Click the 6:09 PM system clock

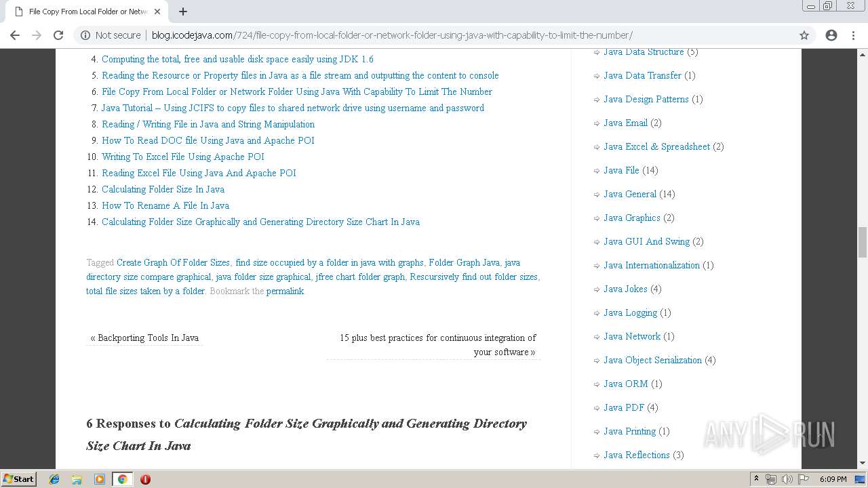(833, 479)
